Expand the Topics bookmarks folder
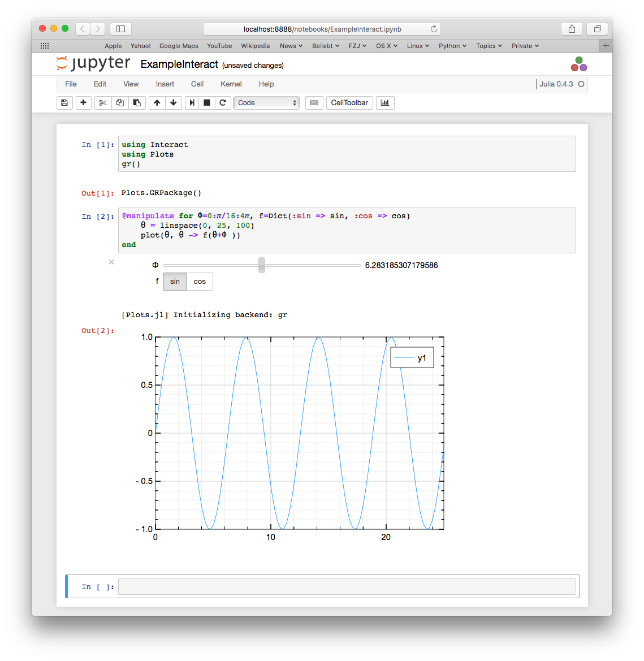The height and width of the screenshot is (661, 644). click(x=489, y=46)
